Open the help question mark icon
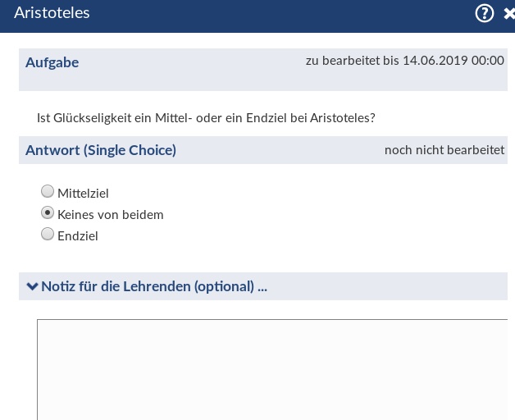Image resolution: width=515 pixels, height=420 pixels. pos(485,13)
